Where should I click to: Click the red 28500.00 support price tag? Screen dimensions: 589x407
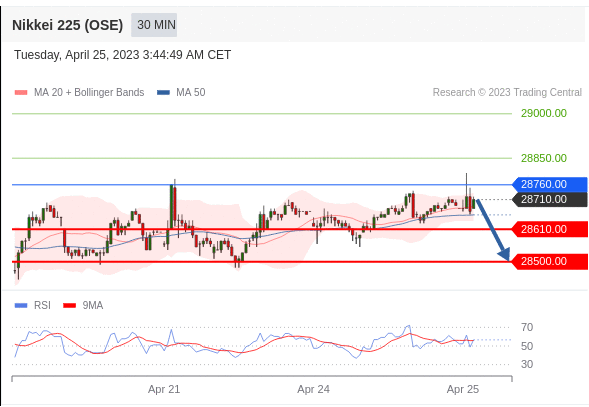pos(550,261)
